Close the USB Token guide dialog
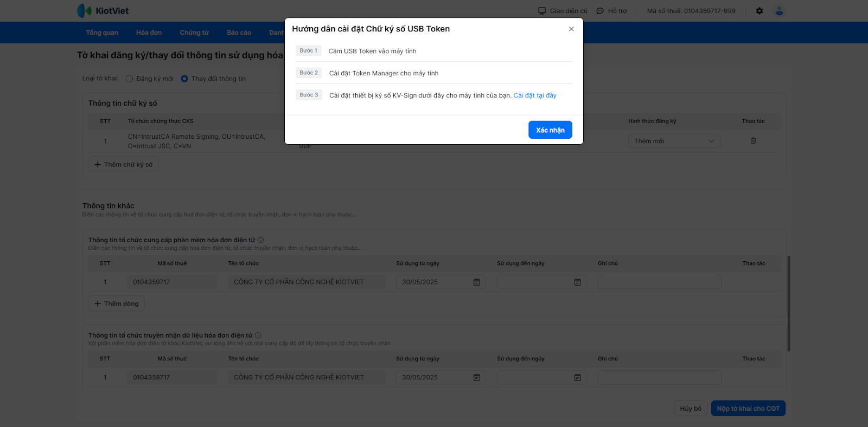 (x=571, y=29)
